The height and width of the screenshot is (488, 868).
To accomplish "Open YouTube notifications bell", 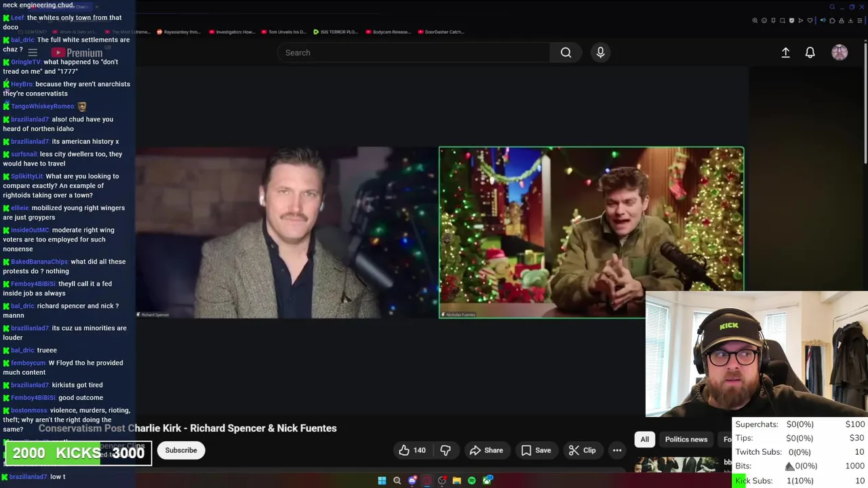I will 810,52.
